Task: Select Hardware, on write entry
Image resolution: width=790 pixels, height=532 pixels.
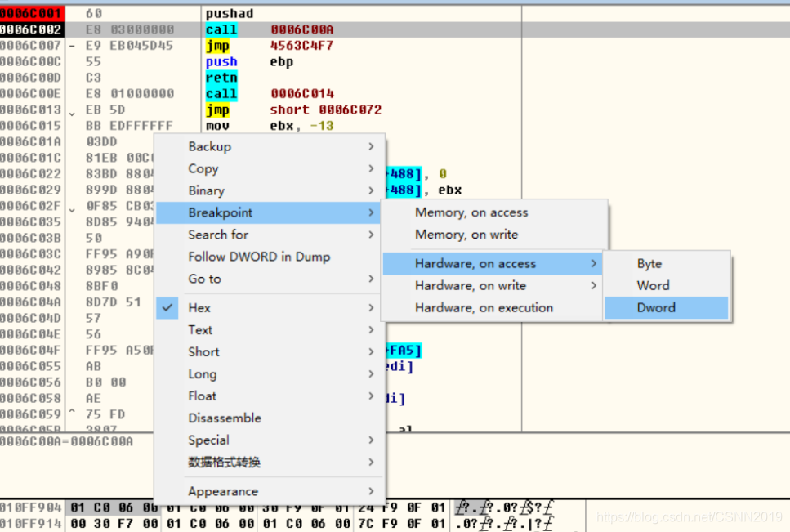Action: [x=493, y=286]
